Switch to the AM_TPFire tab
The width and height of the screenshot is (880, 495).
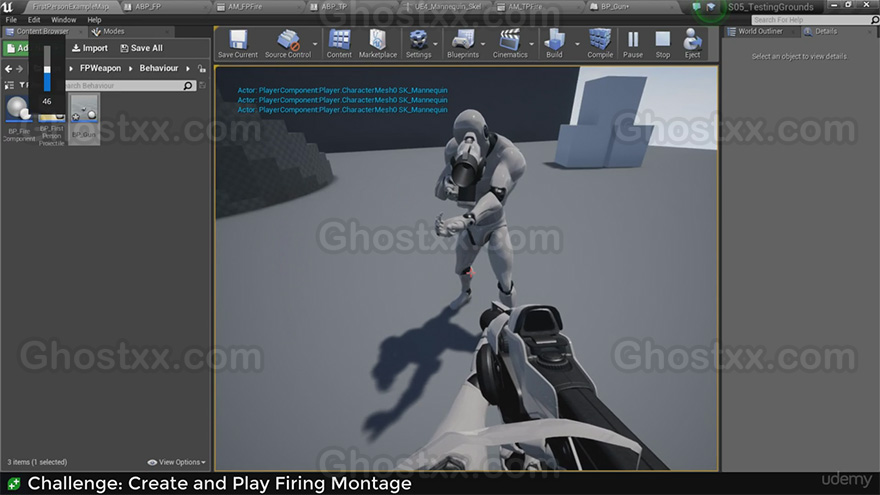tap(525, 7)
